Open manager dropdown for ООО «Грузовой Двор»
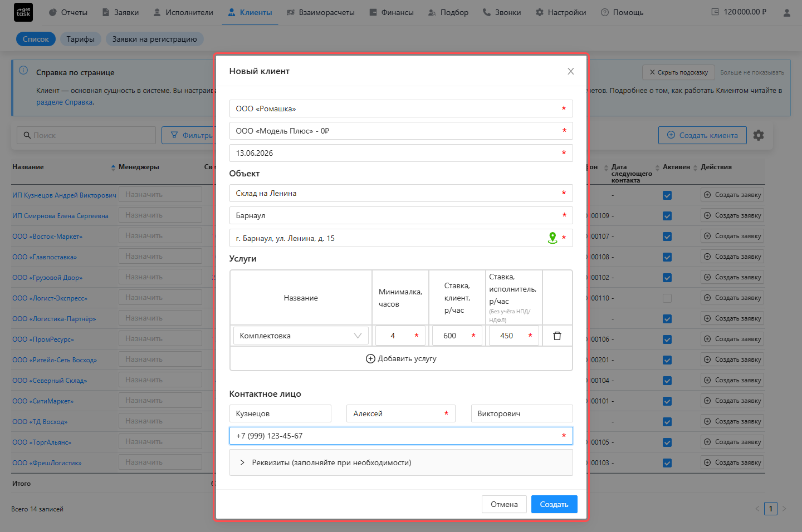 pyautogui.click(x=160, y=277)
